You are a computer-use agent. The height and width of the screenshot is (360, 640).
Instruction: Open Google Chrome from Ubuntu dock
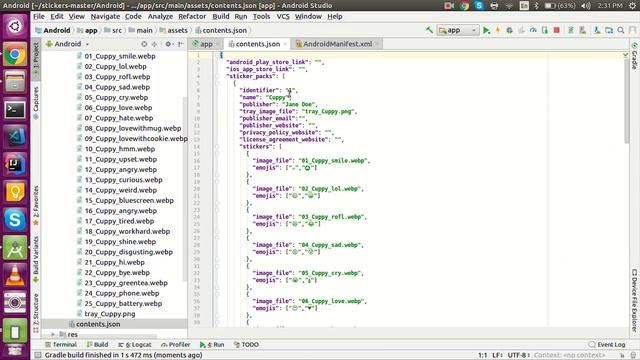tap(15, 54)
